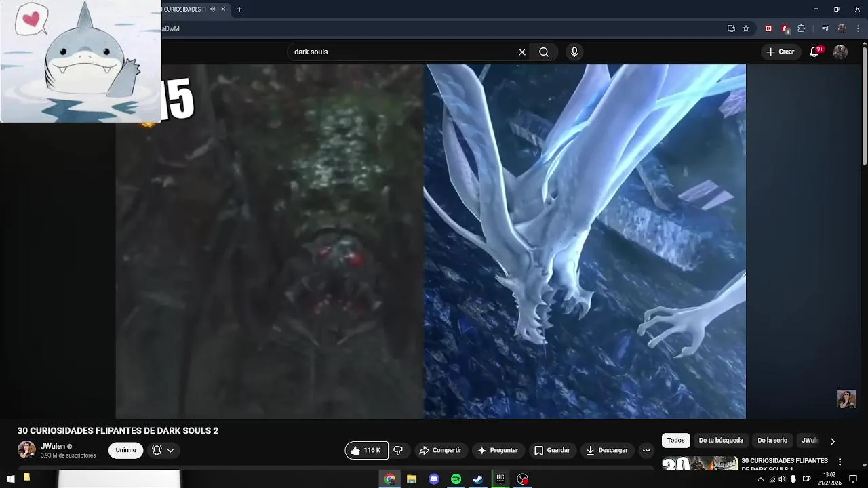Open the Chrome extensions puzzle menu
The image size is (868, 488).
coord(802,28)
